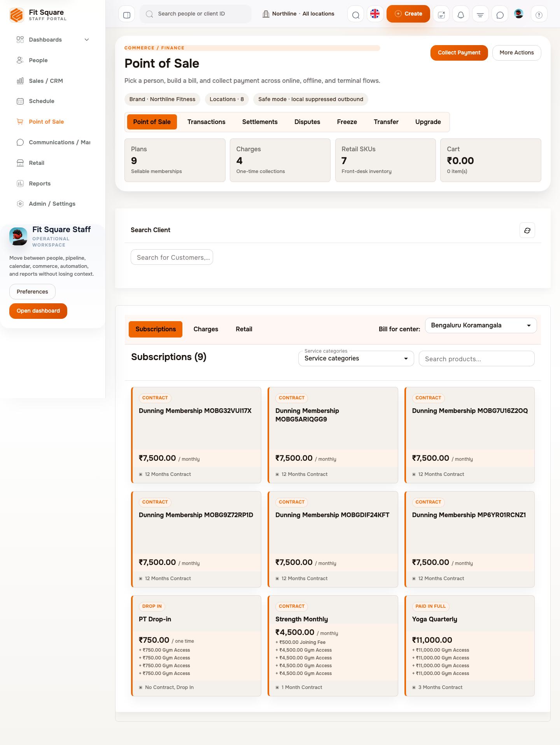The width and height of the screenshot is (560, 745).
Task: Click the Collect Payment button
Action: point(459,53)
